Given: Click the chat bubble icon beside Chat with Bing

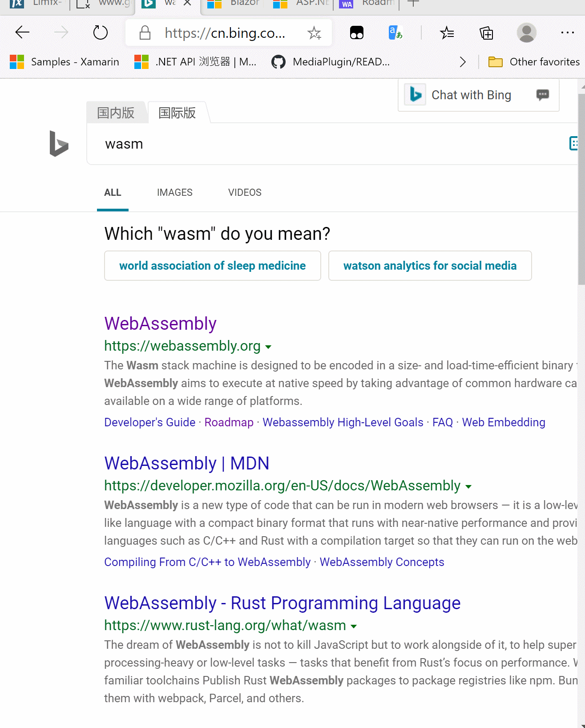Looking at the screenshot, I should (542, 95).
